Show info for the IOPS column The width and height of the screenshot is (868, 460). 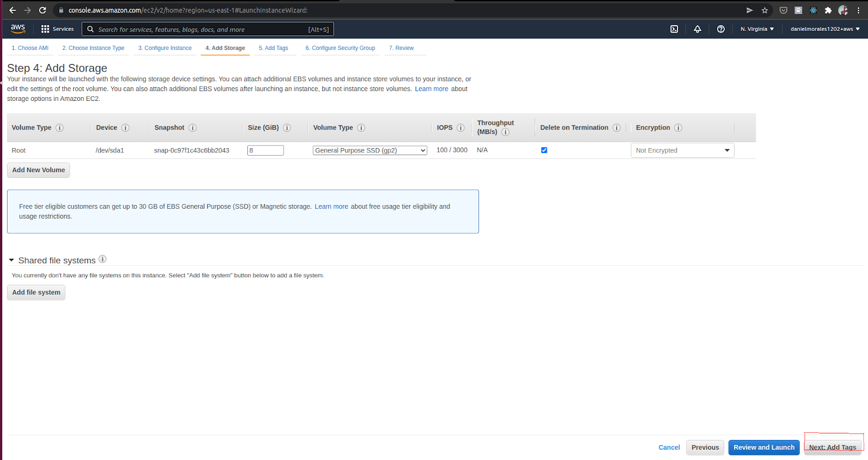tap(461, 128)
